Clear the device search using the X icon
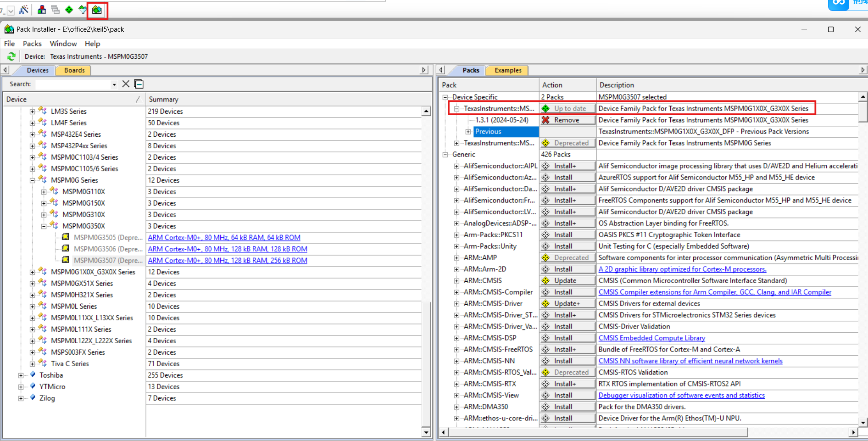Screen dimensions: 868x441 126,84
